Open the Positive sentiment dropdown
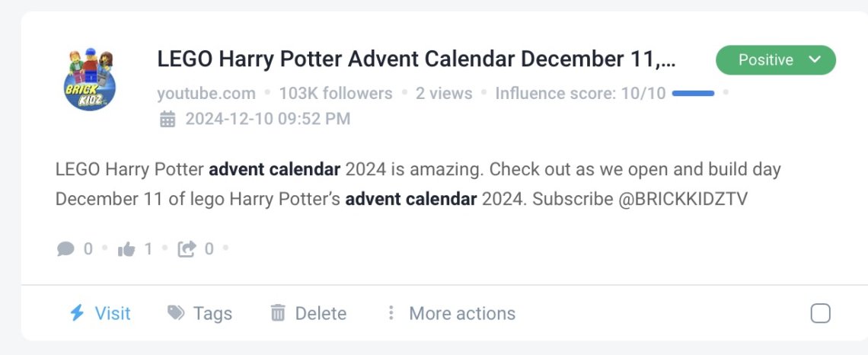Screen dimensions: 868x355 [x=776, y=60]
